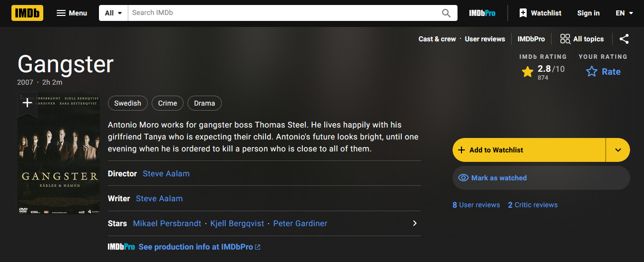Toggle Mark as watched
Viewport: 644px width, 262px height.
point(541,178)
